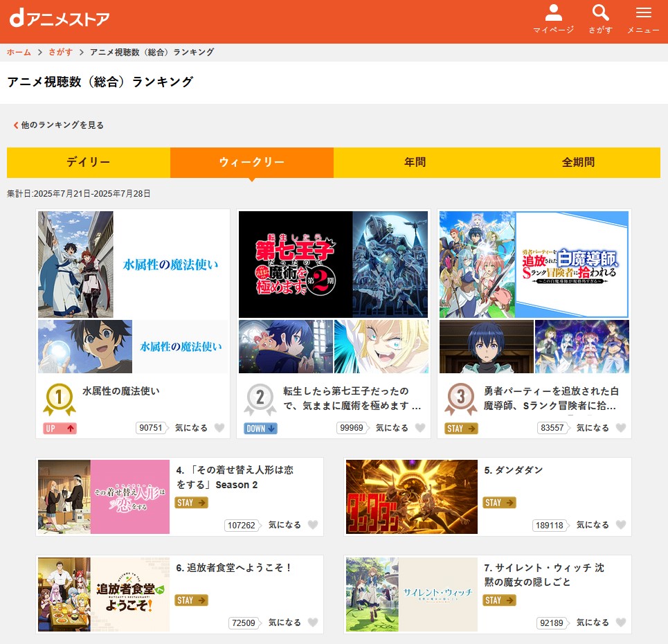Select the ウィークリー ranking tab
The image size is (668, 644).
252,163
